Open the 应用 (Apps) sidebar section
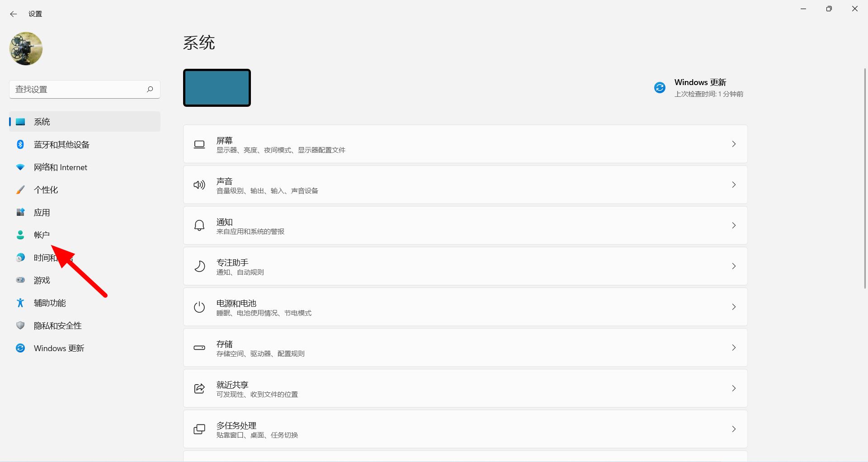868x462 pixels. pos(42,212)
